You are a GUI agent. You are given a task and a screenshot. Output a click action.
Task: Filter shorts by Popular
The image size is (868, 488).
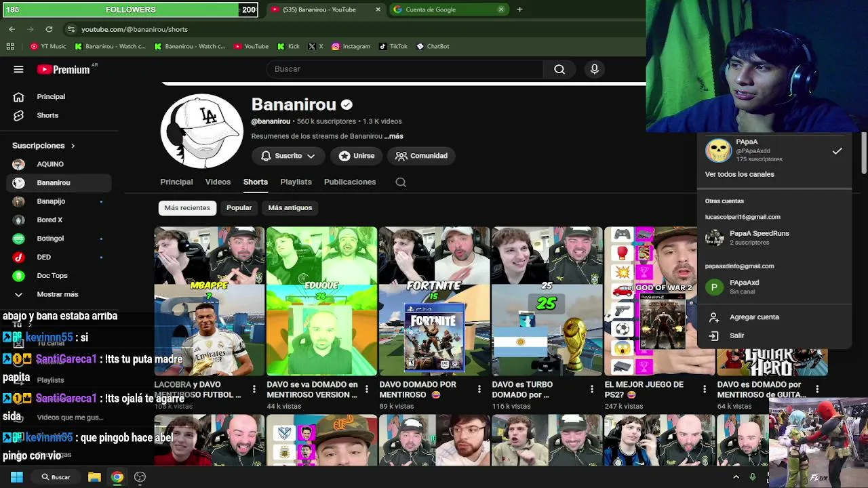(x=239, y=208)
